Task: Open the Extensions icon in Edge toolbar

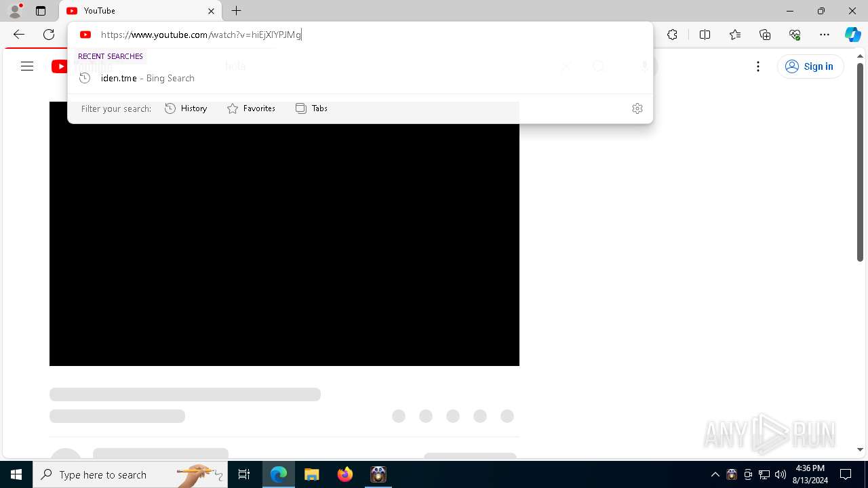Action: [672, 35]
